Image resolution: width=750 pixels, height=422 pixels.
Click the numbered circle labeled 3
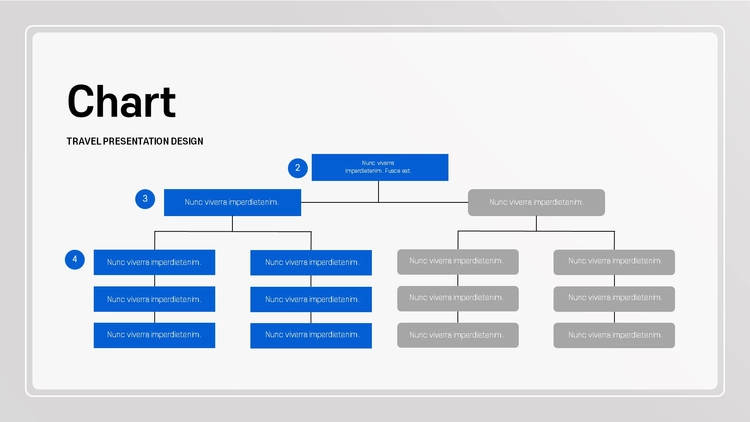(145, 199)
